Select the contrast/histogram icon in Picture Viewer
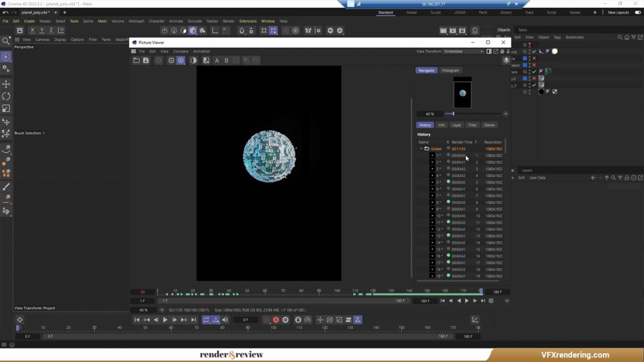644x362 pixels. pos(193,60)
